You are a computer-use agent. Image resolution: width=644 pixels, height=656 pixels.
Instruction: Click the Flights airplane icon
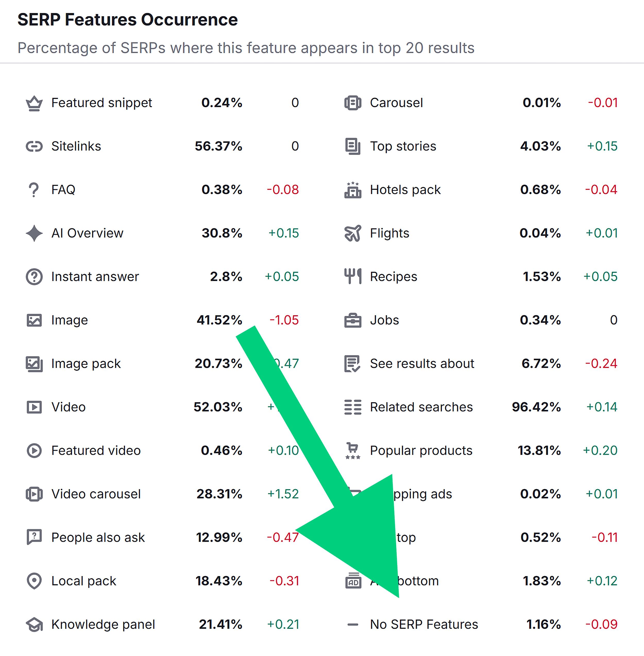pos(352,233)
